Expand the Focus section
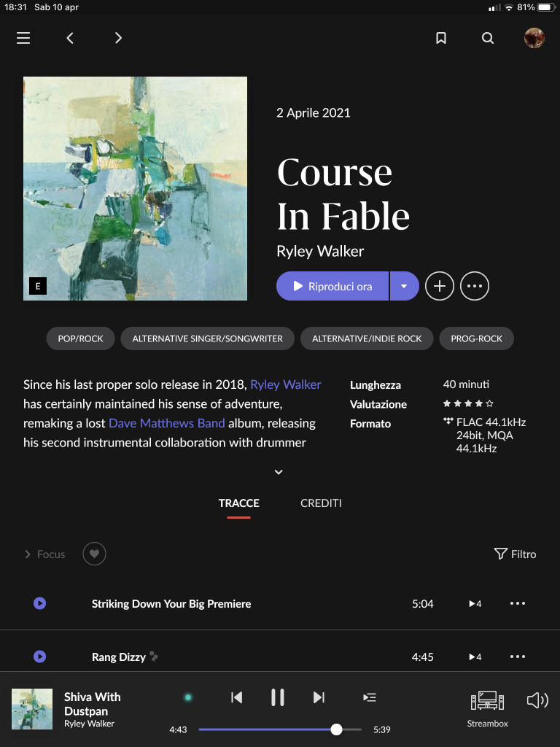Viewport: 560px width, 747px height. [44, 554]
